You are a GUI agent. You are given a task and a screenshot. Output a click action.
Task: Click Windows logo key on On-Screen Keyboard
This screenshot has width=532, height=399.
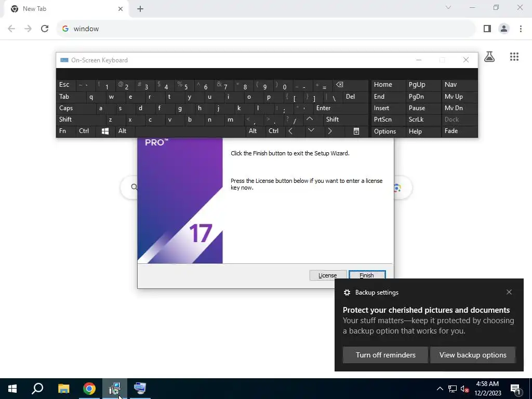tap(105, 131)
